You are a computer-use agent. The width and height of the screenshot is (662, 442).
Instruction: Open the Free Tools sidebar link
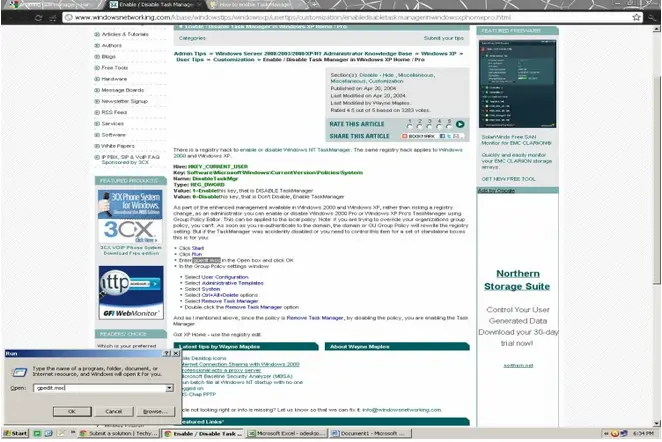pos(114,68)
